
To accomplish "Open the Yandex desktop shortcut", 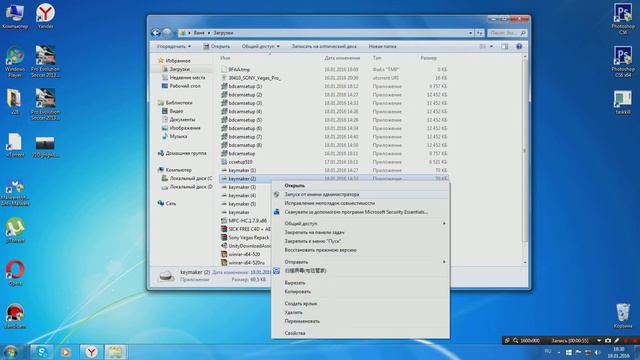I will (x=45, y=16).
